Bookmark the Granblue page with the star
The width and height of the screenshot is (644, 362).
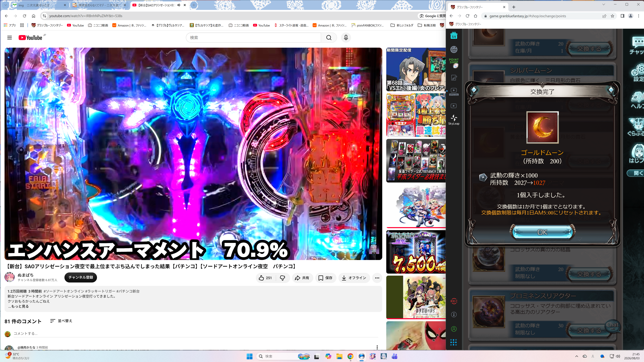tap(612, 16)
